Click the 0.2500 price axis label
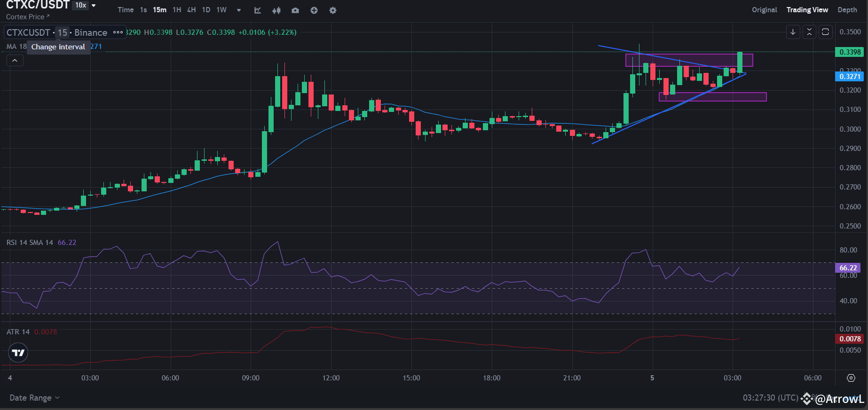Screen dimensions: 868x410 [x=850, y=226]
